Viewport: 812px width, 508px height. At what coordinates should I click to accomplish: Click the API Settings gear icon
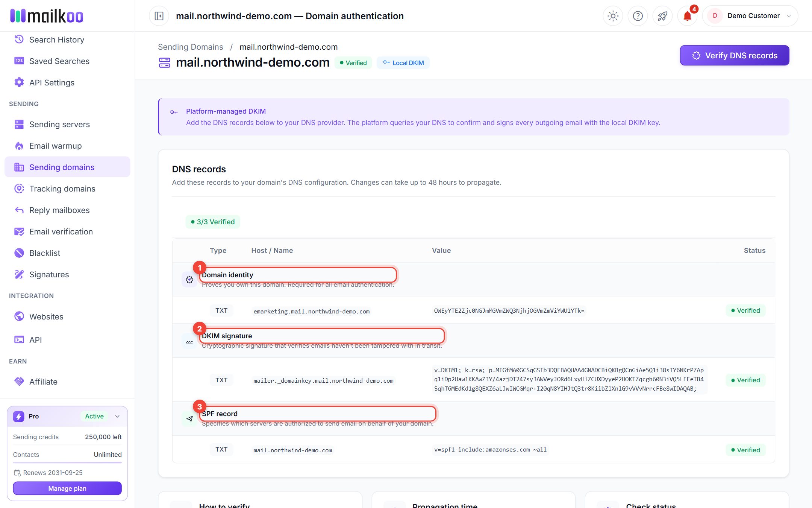pos(19,82)
